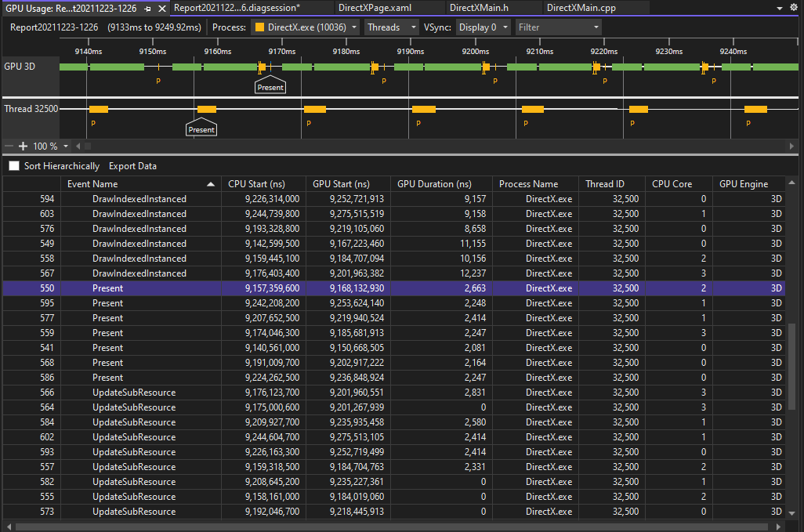Click the zoom out minus icon
Image resolution: width=804 pixels, height=532 pixels.
9,147
